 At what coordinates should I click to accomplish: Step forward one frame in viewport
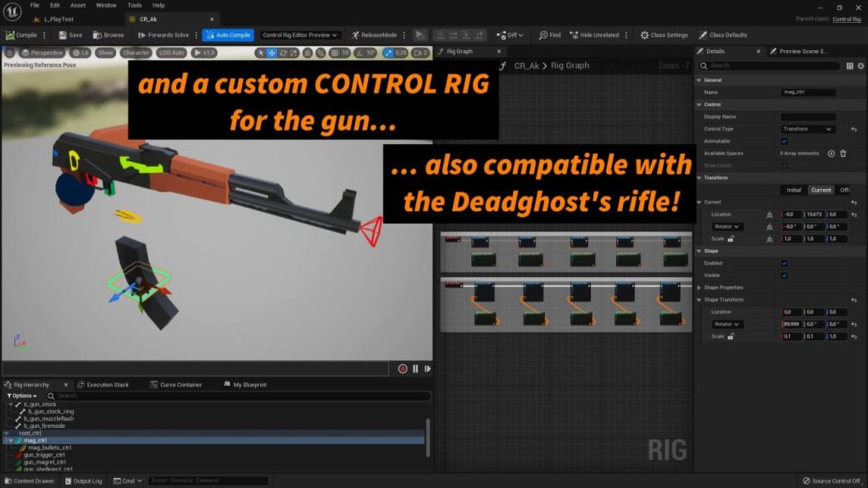427,369
